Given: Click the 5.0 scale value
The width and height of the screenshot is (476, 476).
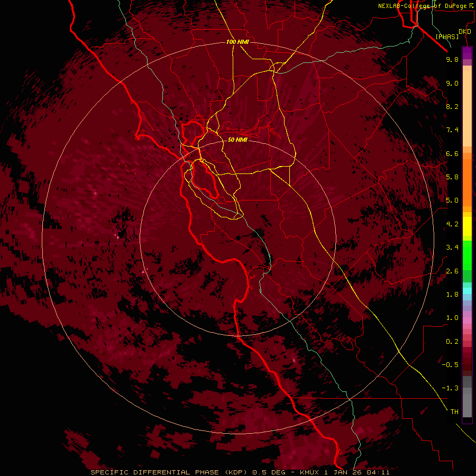Looking at the screenshot, I should [452, 200].
